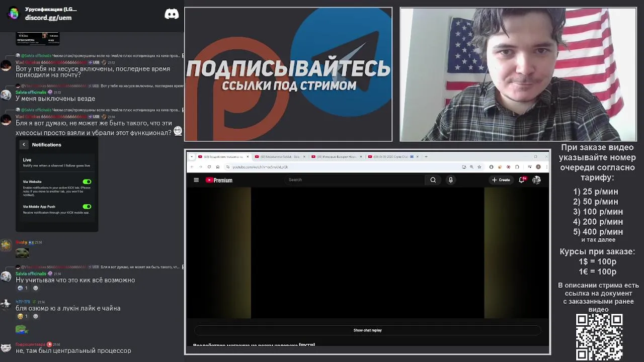This screenshot has width=644, height=362.
Task: Go forward in the browser
Action: [x=200, y=167]
